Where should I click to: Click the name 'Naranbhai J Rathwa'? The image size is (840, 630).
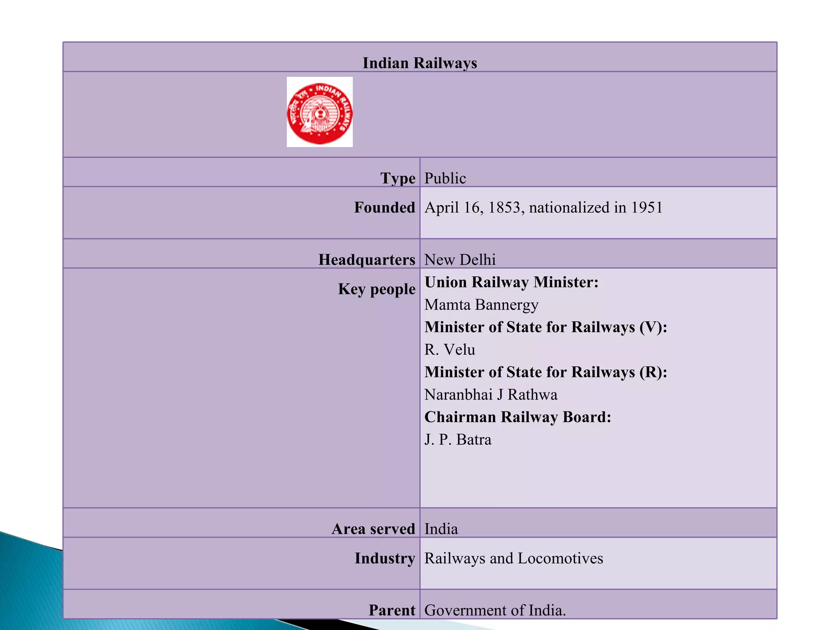pyautogui.click(x=491, y=395)
